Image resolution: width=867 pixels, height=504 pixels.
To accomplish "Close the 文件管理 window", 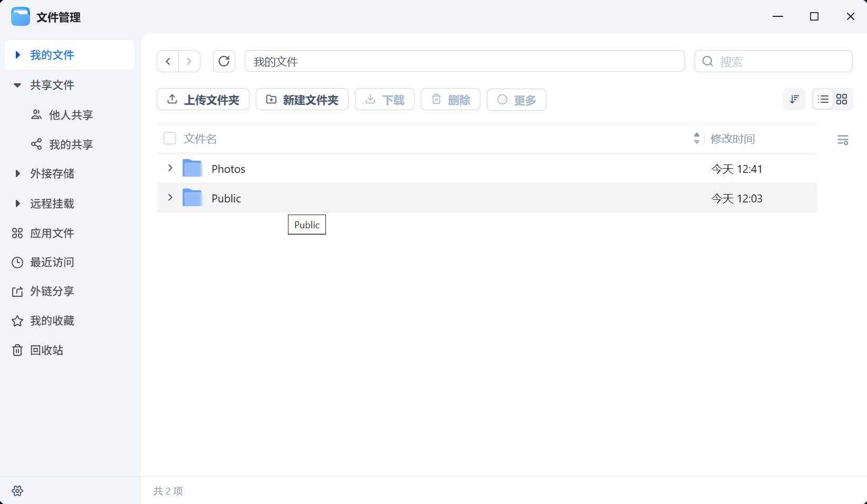I will pos(851,16).
